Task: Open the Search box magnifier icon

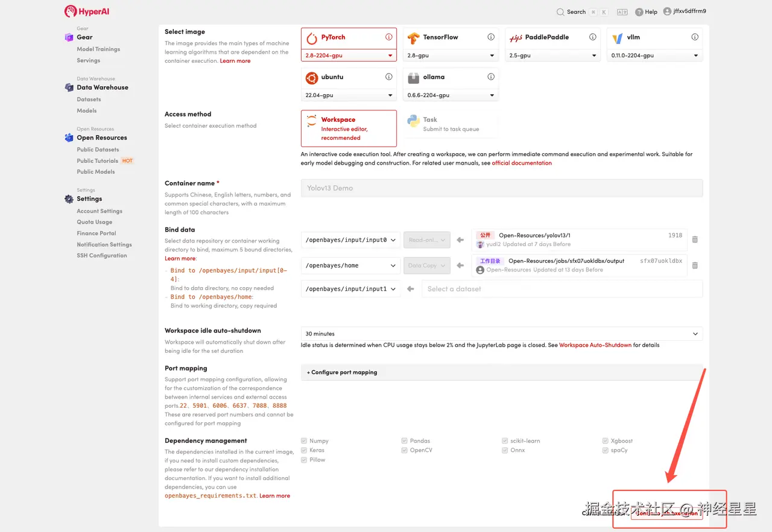Action: [x=560, y=12]
